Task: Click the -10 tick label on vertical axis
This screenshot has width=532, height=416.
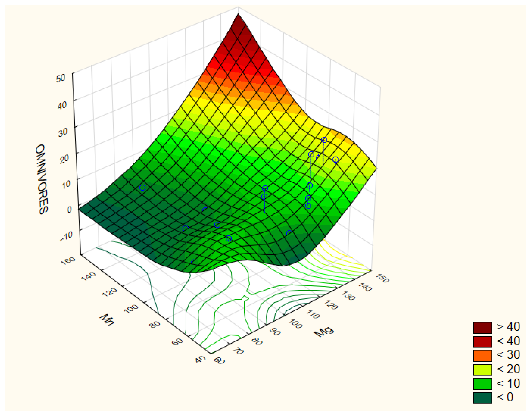Action: pyautogui.click(x=66, y=236)
